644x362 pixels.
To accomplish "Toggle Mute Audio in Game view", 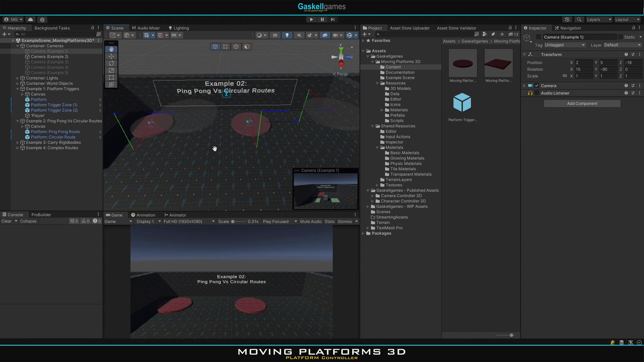I will tap(311, 221).
